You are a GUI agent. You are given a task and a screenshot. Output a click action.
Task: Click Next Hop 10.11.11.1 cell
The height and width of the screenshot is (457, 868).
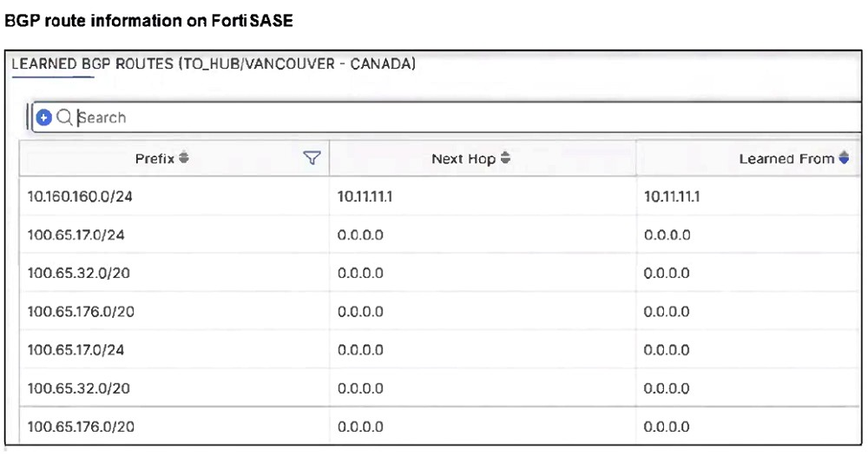[365, 197]
